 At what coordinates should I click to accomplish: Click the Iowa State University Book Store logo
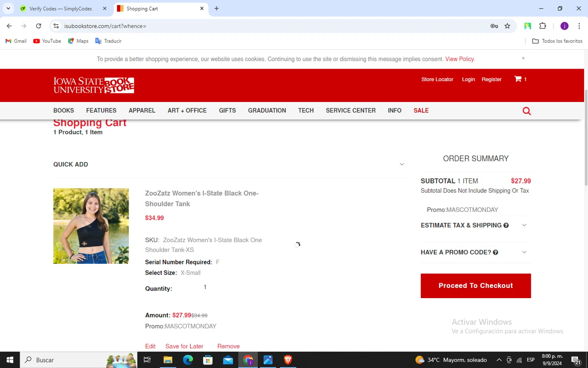coord(94,85)
